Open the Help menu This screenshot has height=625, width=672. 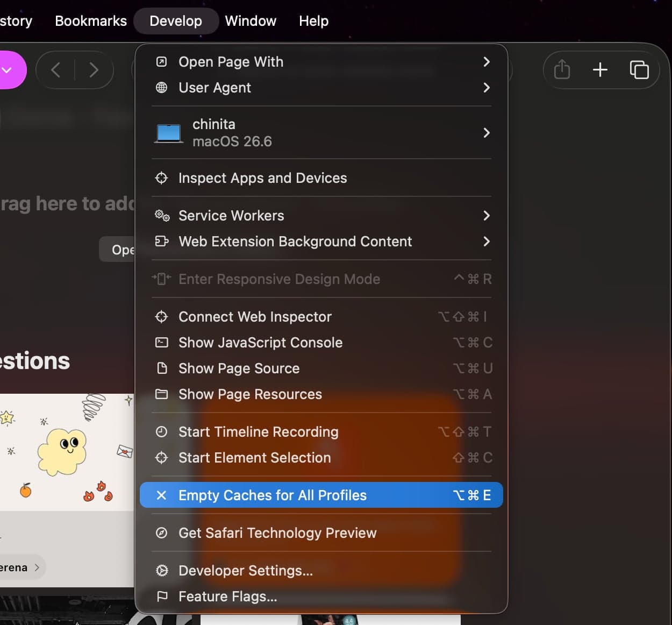click(313, 21)
